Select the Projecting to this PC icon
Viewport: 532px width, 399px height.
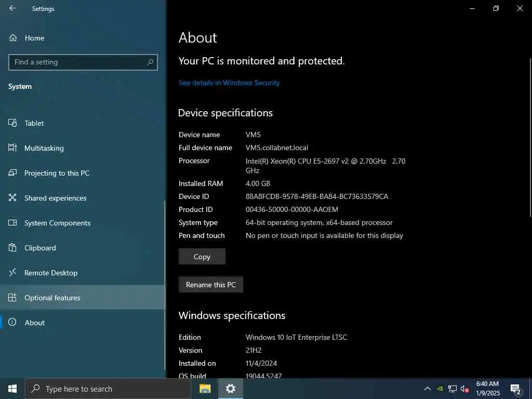12,172
